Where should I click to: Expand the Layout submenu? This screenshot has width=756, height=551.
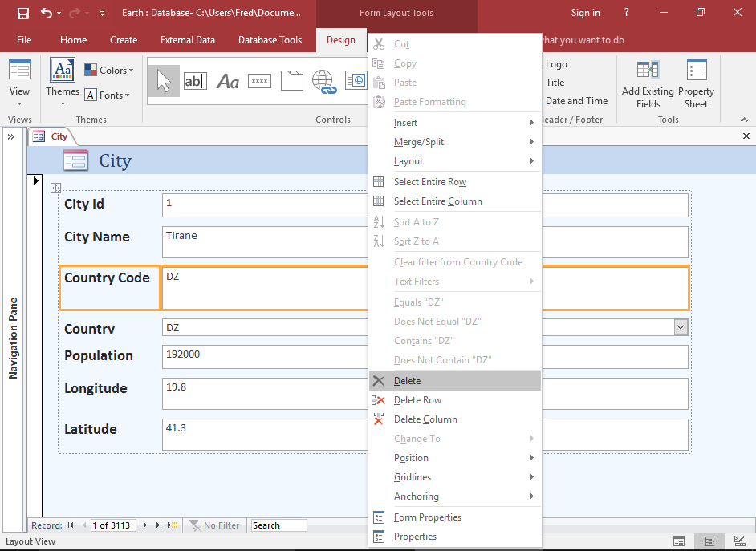coord(455,161)
